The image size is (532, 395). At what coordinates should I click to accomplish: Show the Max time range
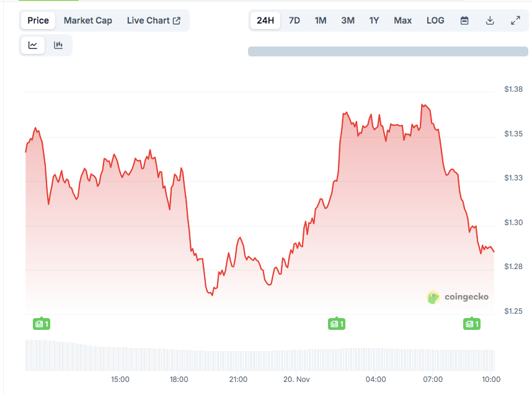pos(402,20)
